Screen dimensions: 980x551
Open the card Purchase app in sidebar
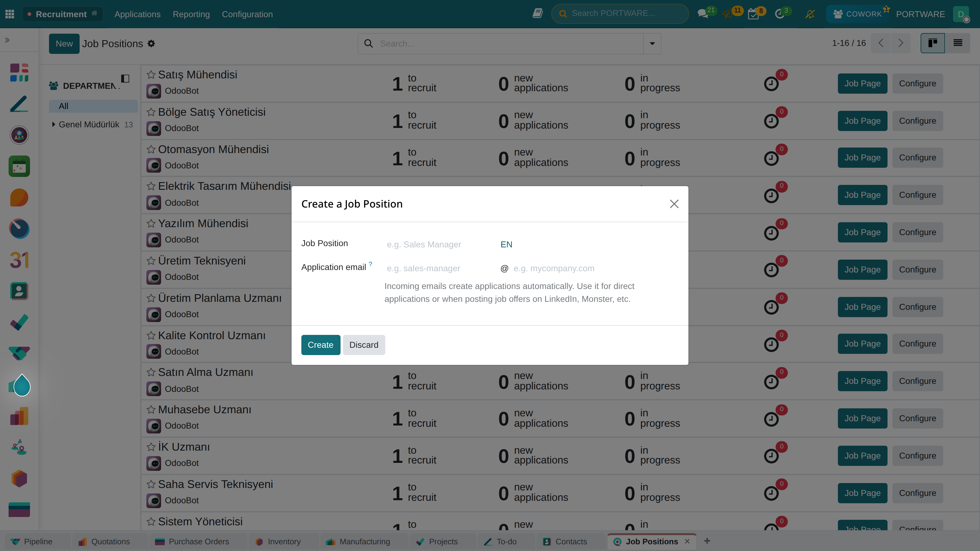point(19,510)
